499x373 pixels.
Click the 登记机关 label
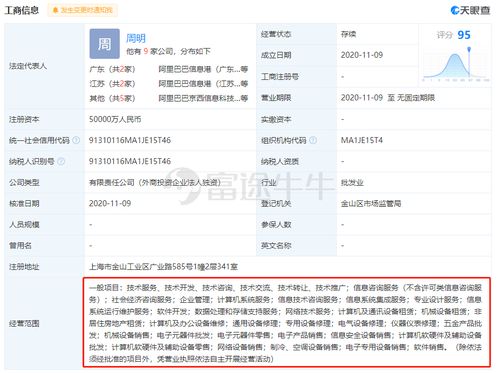(x=276, y=204)
